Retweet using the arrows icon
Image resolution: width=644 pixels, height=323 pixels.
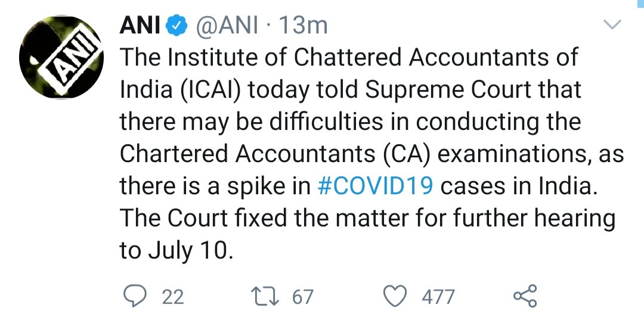point(266,296)
